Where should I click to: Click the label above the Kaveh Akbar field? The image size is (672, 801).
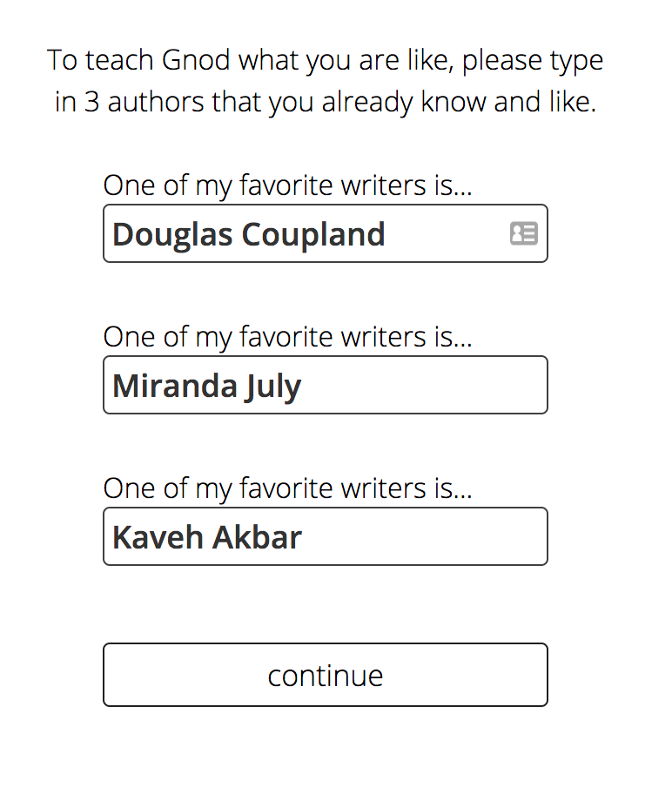coord(287,488)
